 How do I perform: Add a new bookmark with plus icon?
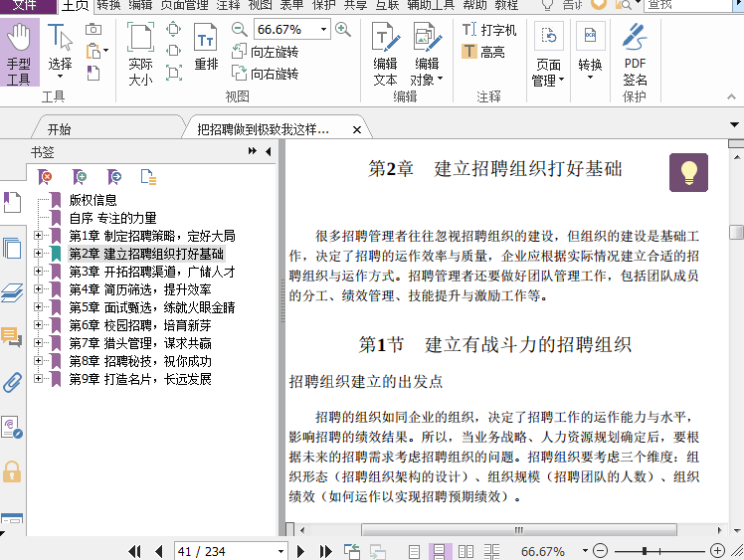[x=80, y=177]
